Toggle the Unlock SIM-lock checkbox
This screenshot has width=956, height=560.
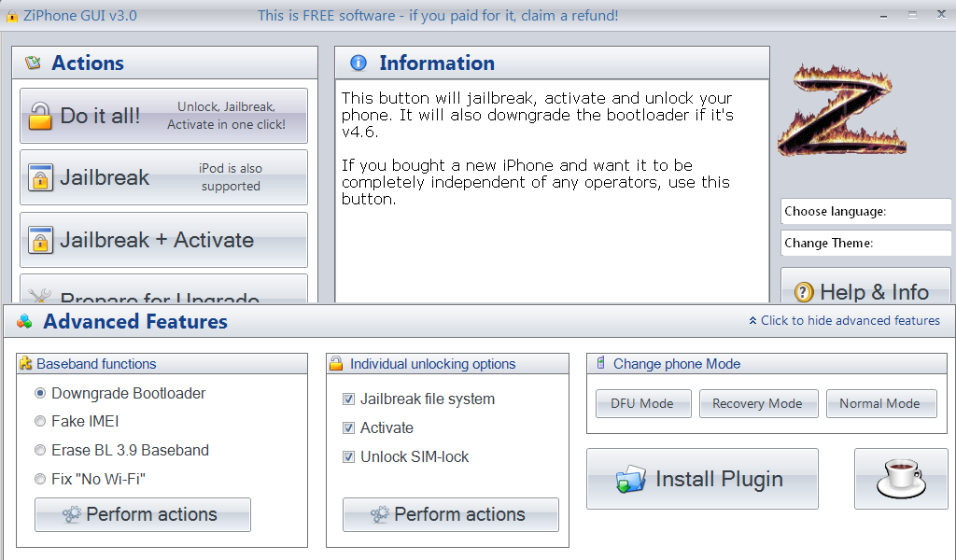[x=349, y=457]
